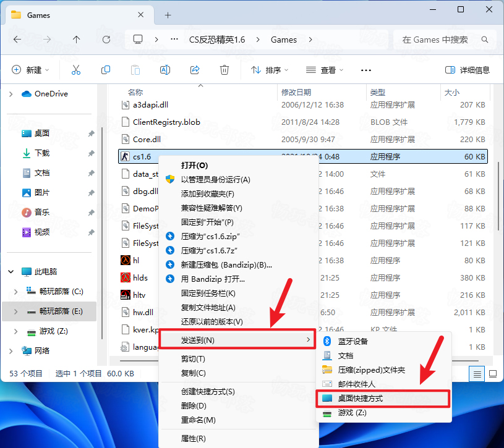Viewport: 504px width, 448px height.
Task: Select 桌面快捷方式 in submenu
Action: pyautogui.click(x=383, y=399)
